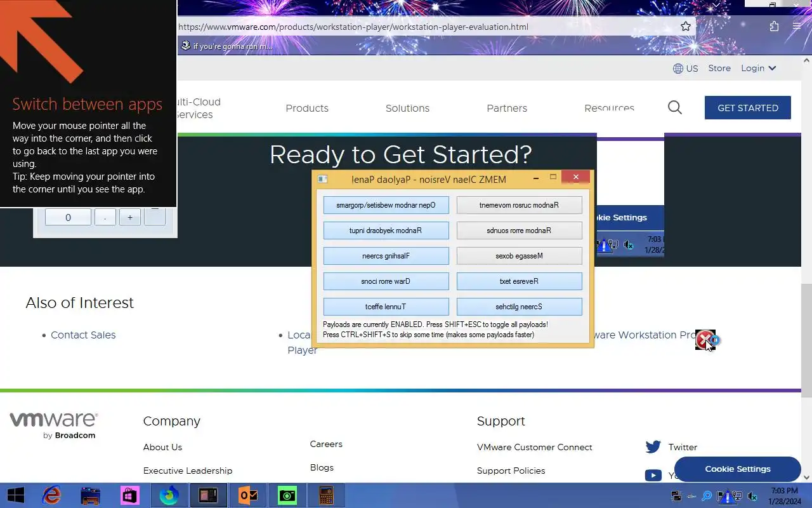Viewport: 812px width, 508px height.
Task: Toggle the 'tupni draobyek modnaR' payload button
Action: click(386, 231)
